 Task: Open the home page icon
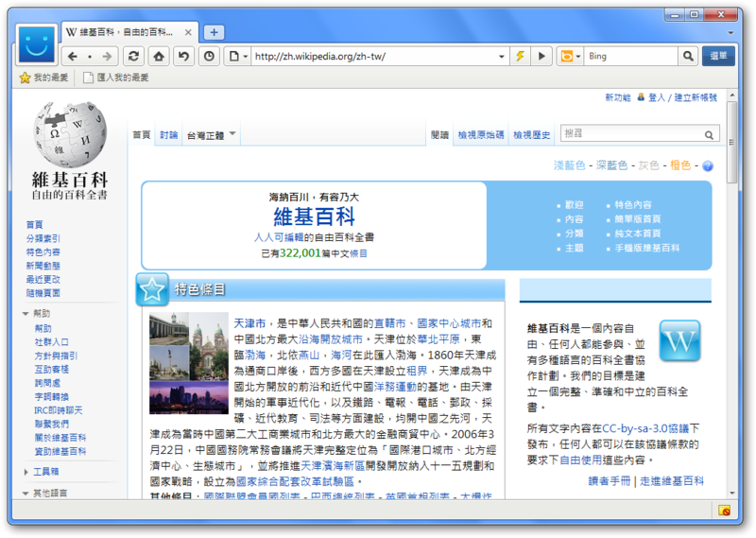click(159, 57)
